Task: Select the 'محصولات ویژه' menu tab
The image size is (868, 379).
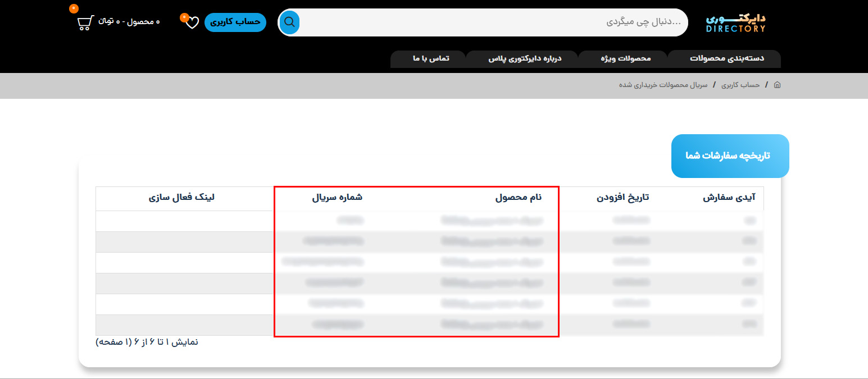Action: (622, 58)
